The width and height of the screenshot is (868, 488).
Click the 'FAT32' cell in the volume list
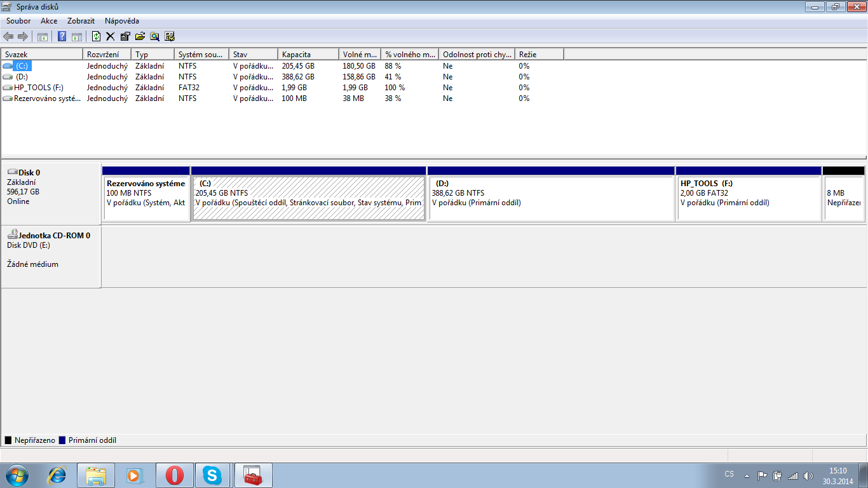coord(188,88)
